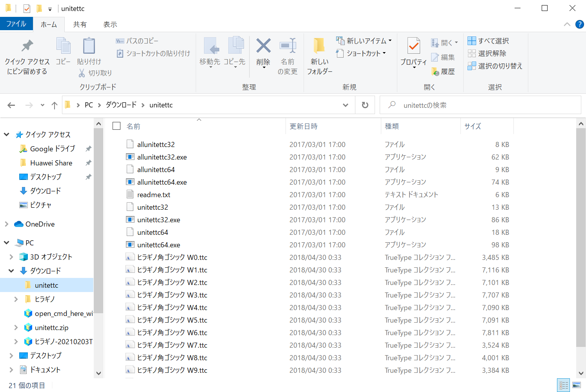
Task: Expand the 3D オブジェクト tree node
Action: click(x=11, y=257)
